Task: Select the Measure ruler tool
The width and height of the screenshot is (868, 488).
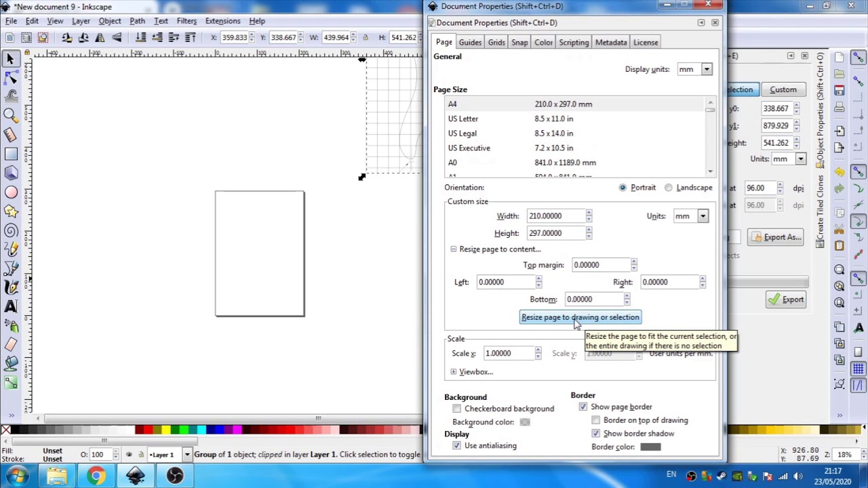Action: point(10,135)
